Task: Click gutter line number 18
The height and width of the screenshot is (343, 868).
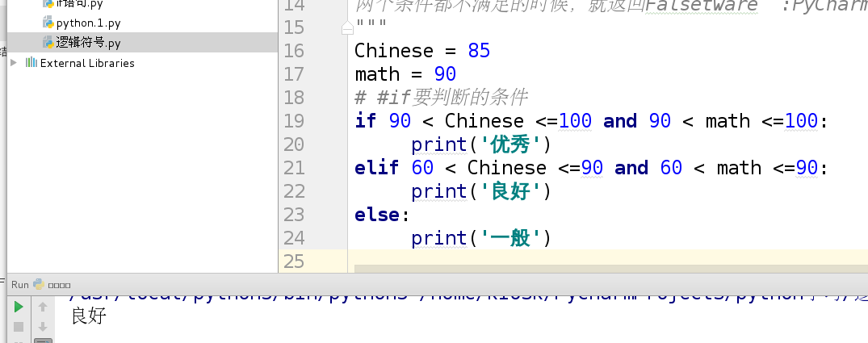Action: point(294,98)
